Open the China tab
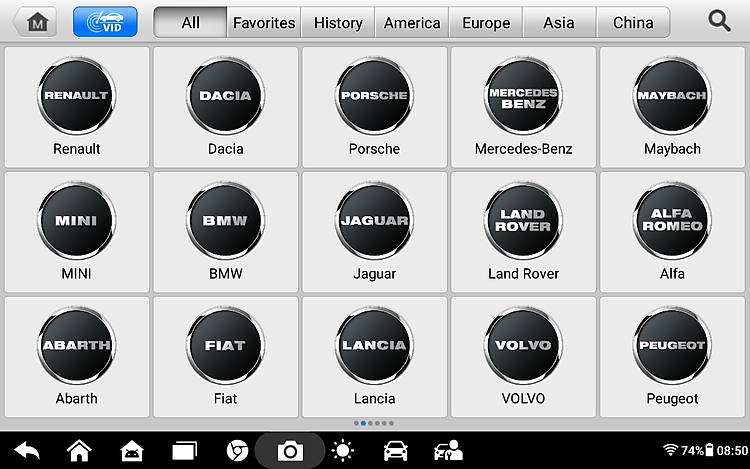The image size is (750, 469). pyautogui.click(x=633, y=22)
